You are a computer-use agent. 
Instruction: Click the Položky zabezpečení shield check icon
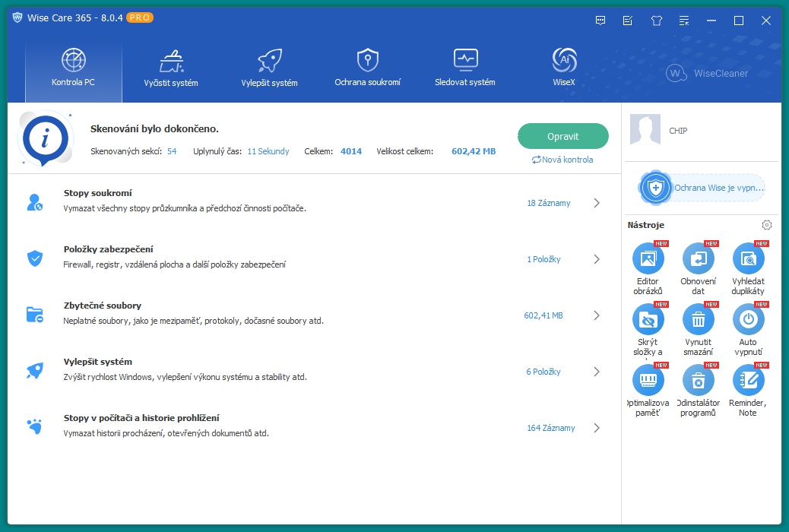coord(35,258)
